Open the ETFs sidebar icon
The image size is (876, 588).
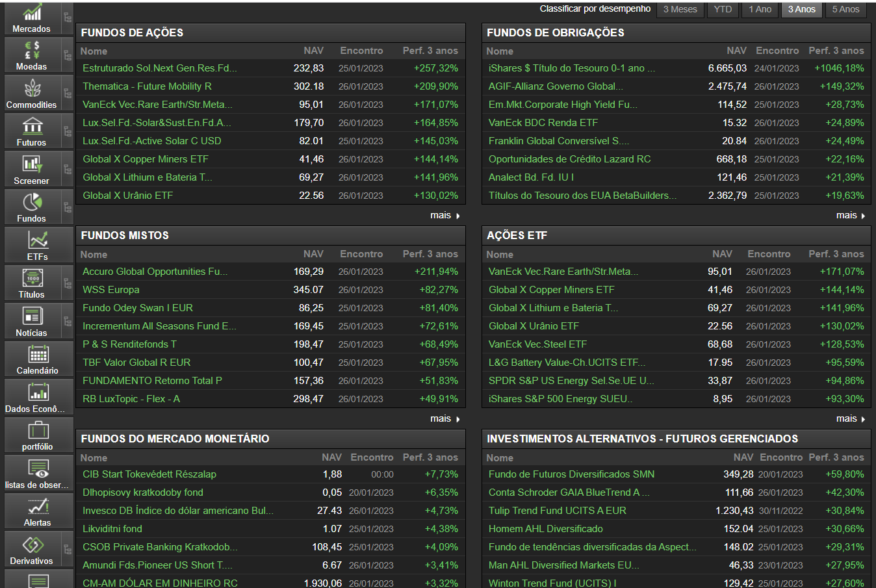point(38,240)
